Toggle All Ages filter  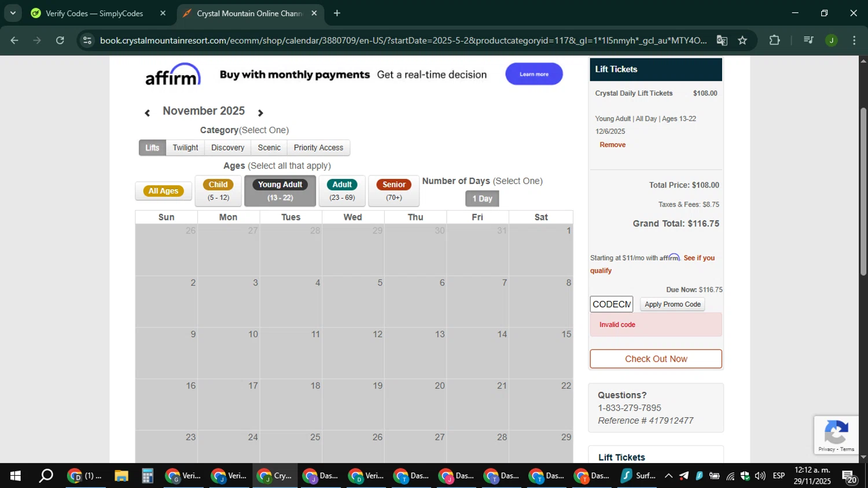point(163,191)
